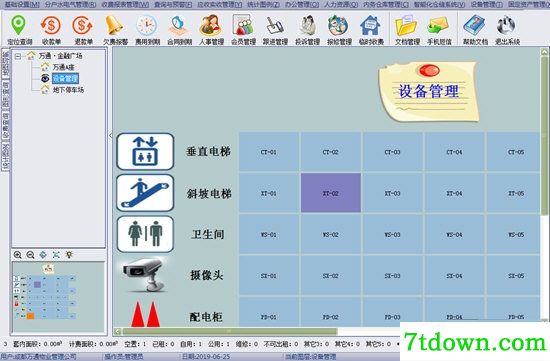Open the 报修管理 repair management icon

339,29
